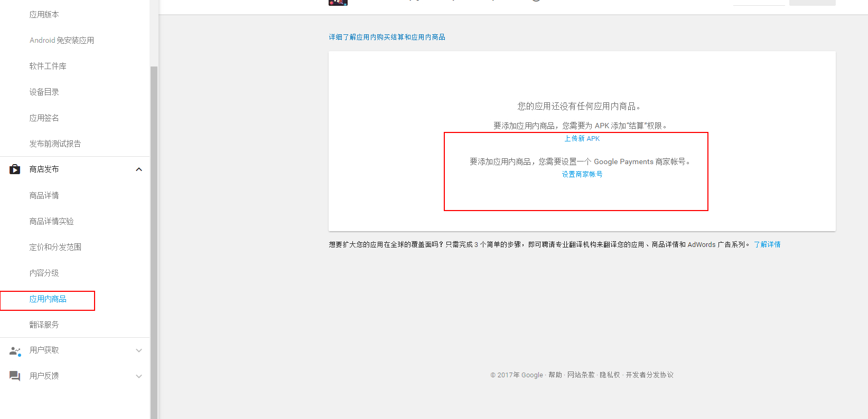Expand the 用户反馈 section chevron
The width and height of the screenshot is (868, 419).
[x=139, y=376]
